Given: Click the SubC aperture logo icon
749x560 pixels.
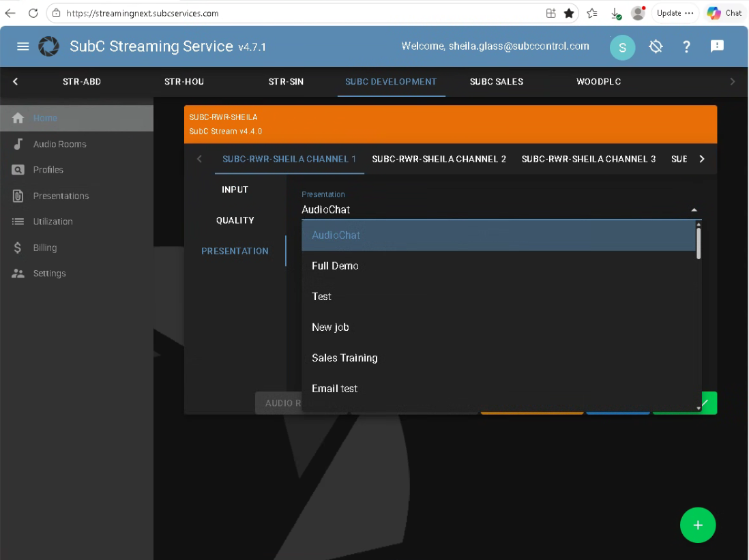Looking at the screenshot, I should [48, 46].
